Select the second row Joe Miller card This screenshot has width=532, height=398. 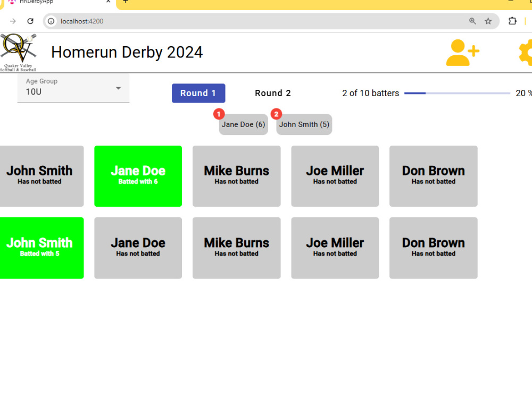point(335,248)
